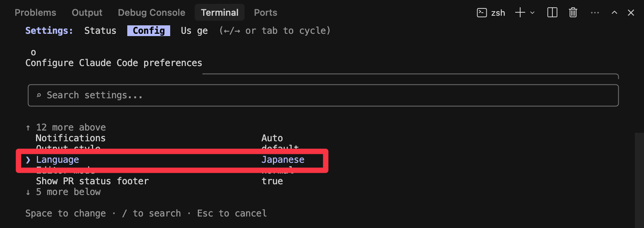Switch to the Problems tab
644x228 pixels.
[35, 13]
